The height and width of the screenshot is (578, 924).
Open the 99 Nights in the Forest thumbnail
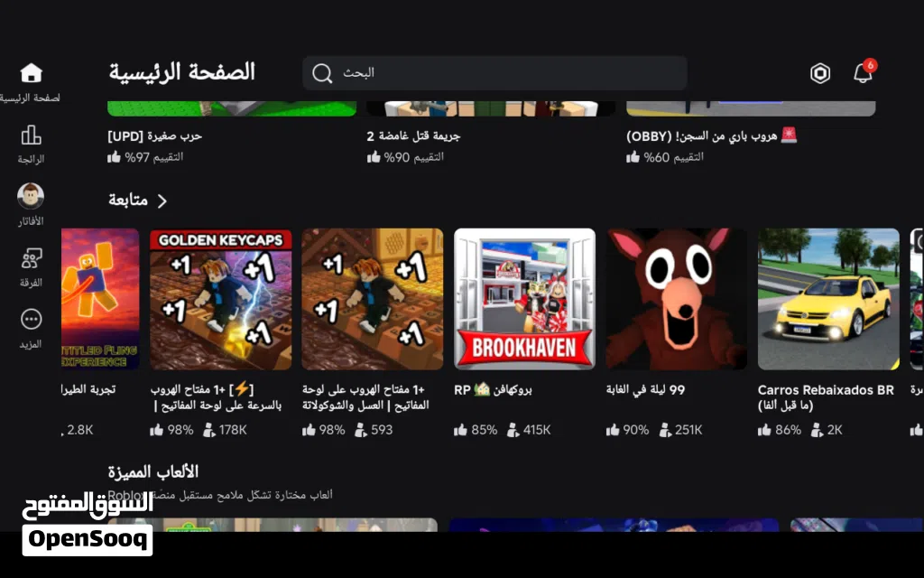click(677, 299)
